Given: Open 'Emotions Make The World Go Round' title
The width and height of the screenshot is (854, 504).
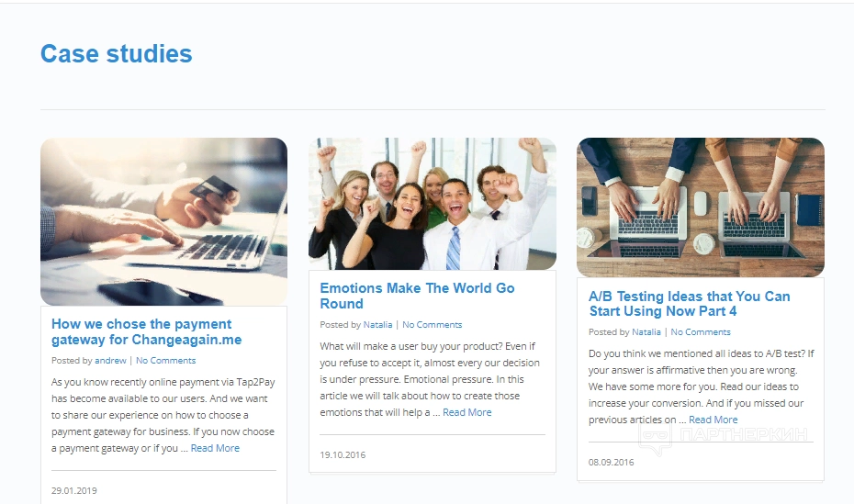Looking at the screenshot, I should click(417, 296).
